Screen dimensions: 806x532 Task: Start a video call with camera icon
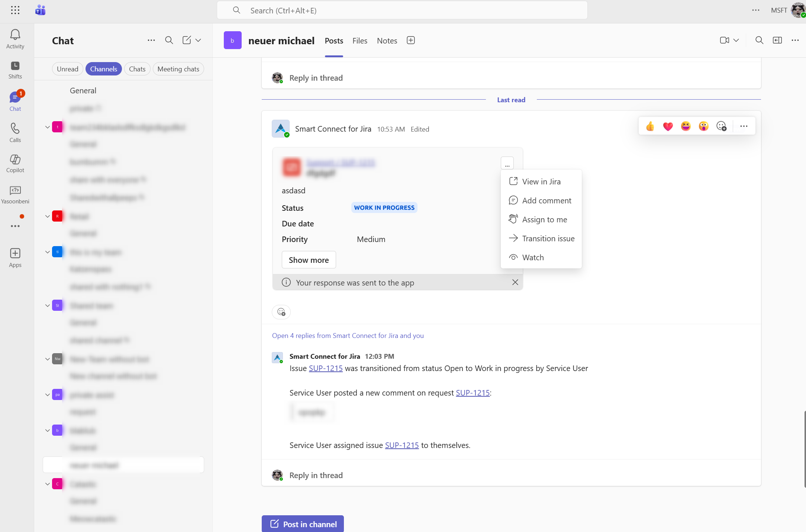pos(724,40)
